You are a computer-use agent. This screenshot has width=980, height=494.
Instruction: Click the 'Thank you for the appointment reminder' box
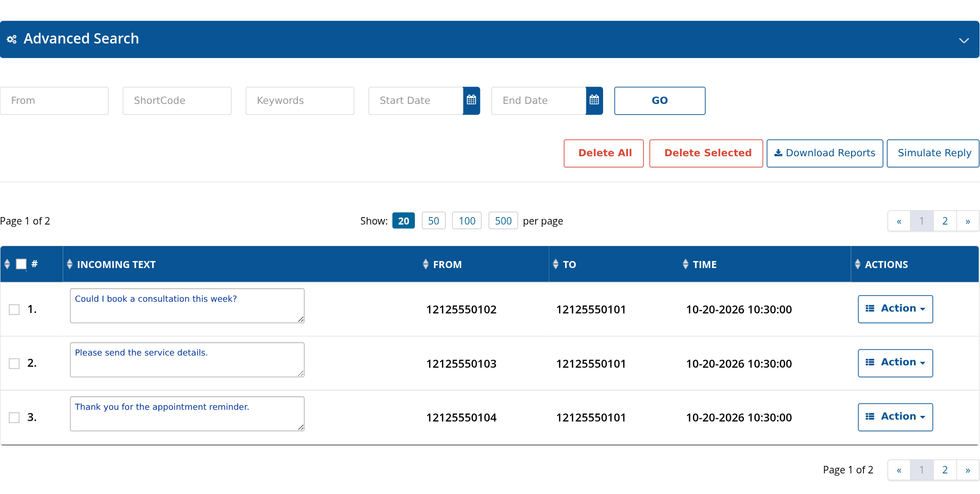click(187, 414)
